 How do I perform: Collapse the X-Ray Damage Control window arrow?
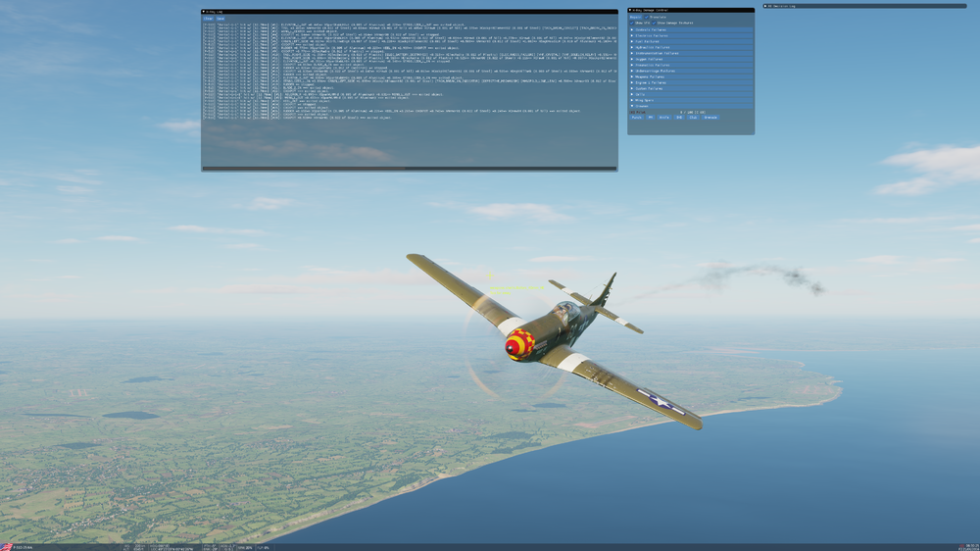[x=630, y=10]
